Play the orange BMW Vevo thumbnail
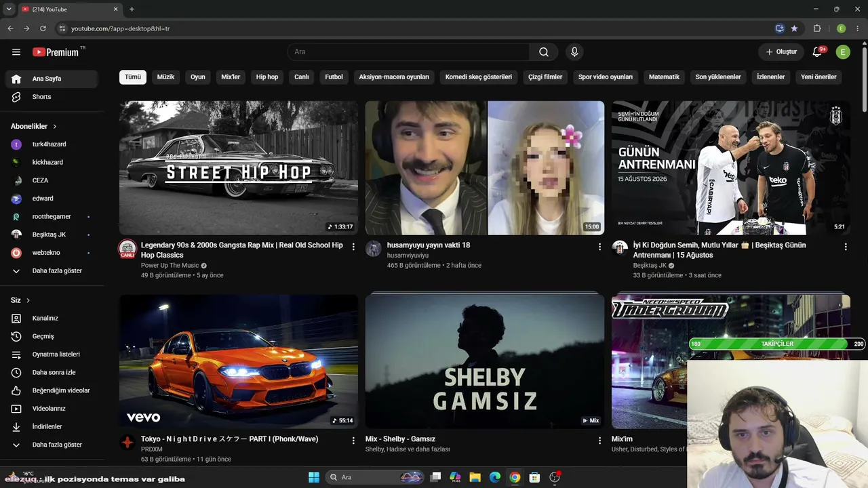Screen dimensions: 868x488 [239, 361]
